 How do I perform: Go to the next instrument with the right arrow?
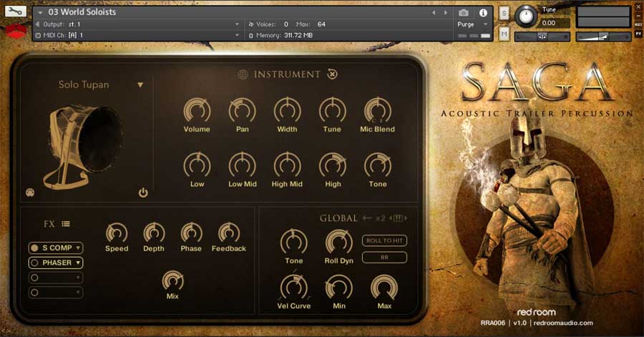point(446,13)
